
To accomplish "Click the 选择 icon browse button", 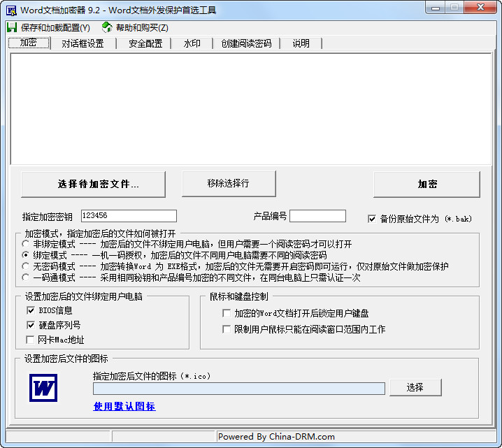I will coord(415,387).
